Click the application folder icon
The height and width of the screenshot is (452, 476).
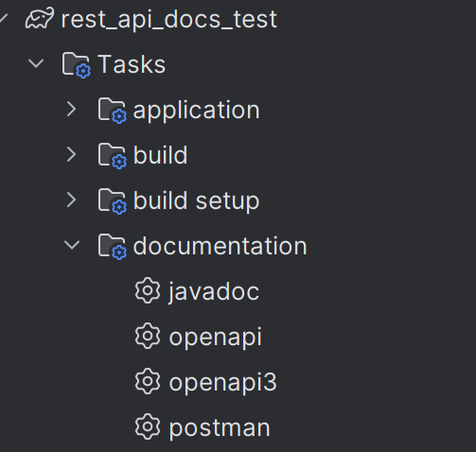pyautogui.click(x=113, y=110)
